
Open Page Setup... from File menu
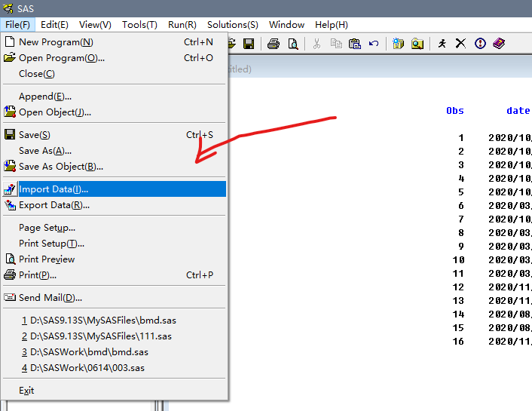pos(115,228)
